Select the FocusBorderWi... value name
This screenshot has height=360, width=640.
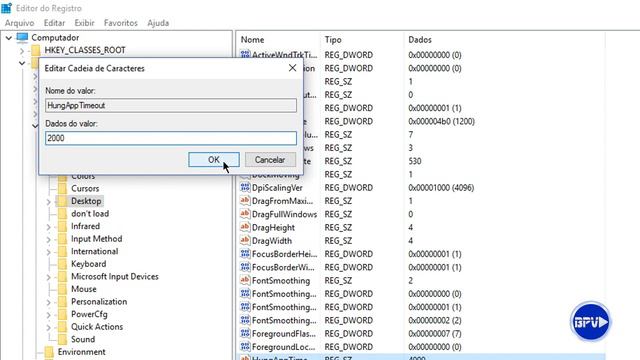pos(283,267)
